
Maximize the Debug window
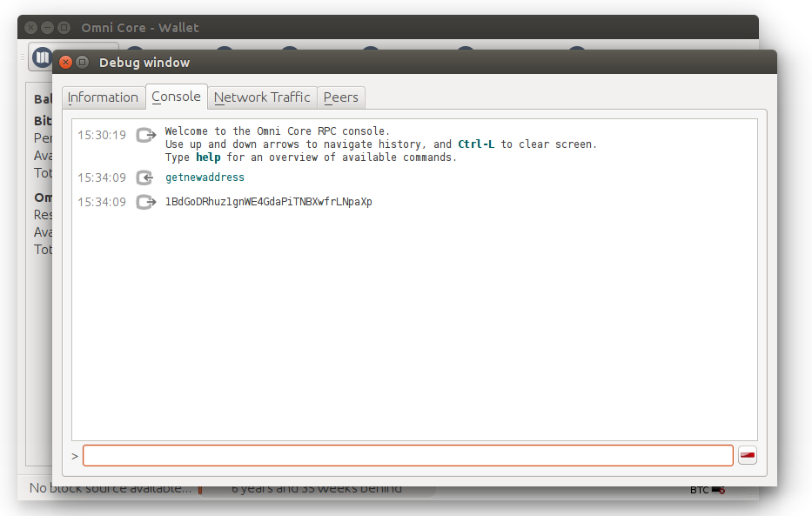(x=83, y=62)
